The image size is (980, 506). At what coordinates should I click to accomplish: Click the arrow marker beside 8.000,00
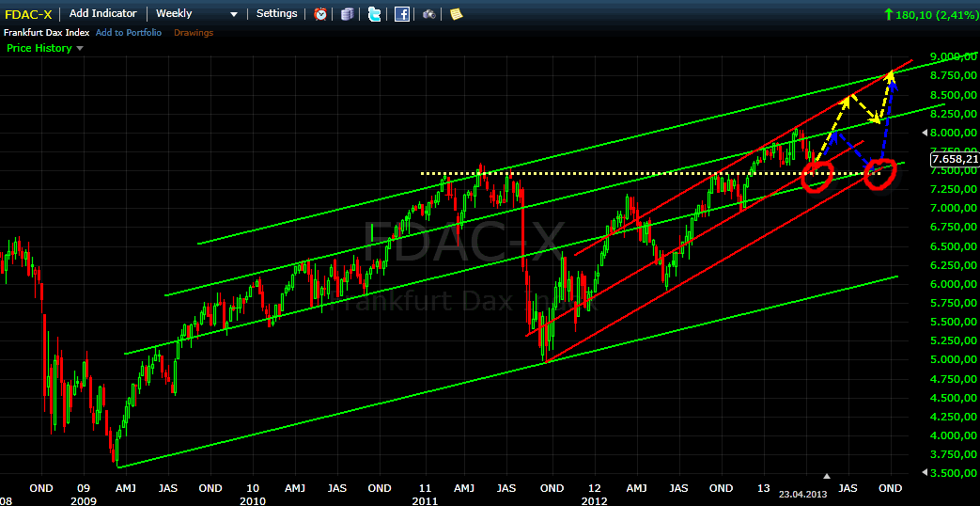coord(926,133)
